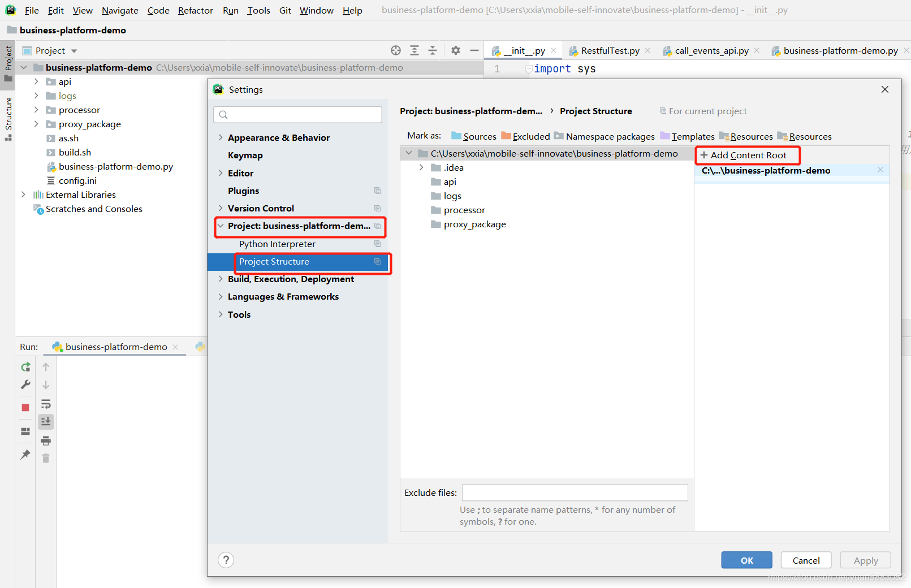Close the Settings dialog
The image size is (911, 588).
click(885, 89)
